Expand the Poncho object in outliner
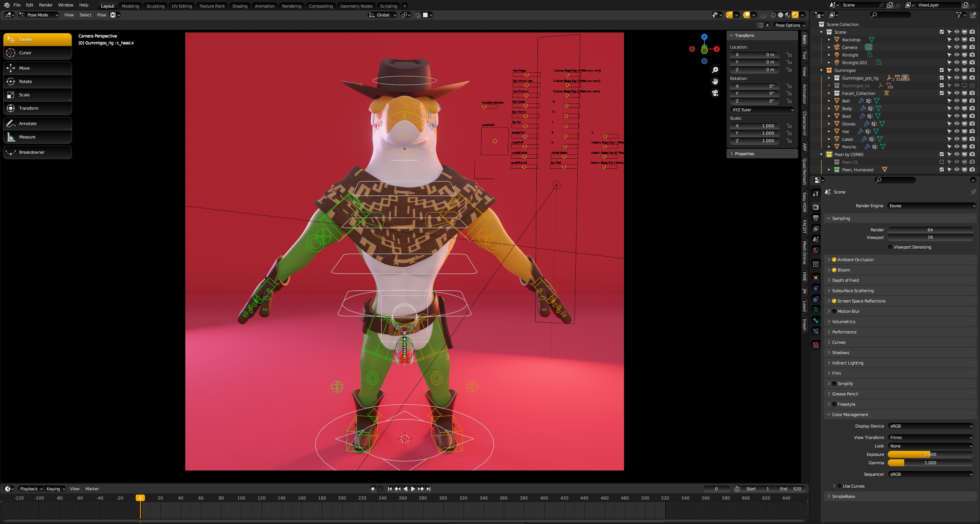980x524 pixels. 829,147
